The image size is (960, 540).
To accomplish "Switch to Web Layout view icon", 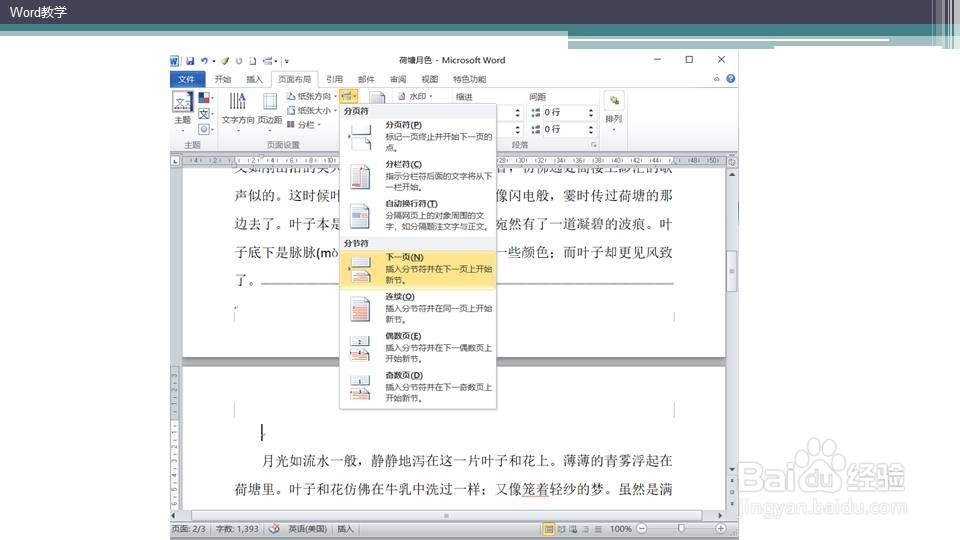I will (x=574, y=529).
